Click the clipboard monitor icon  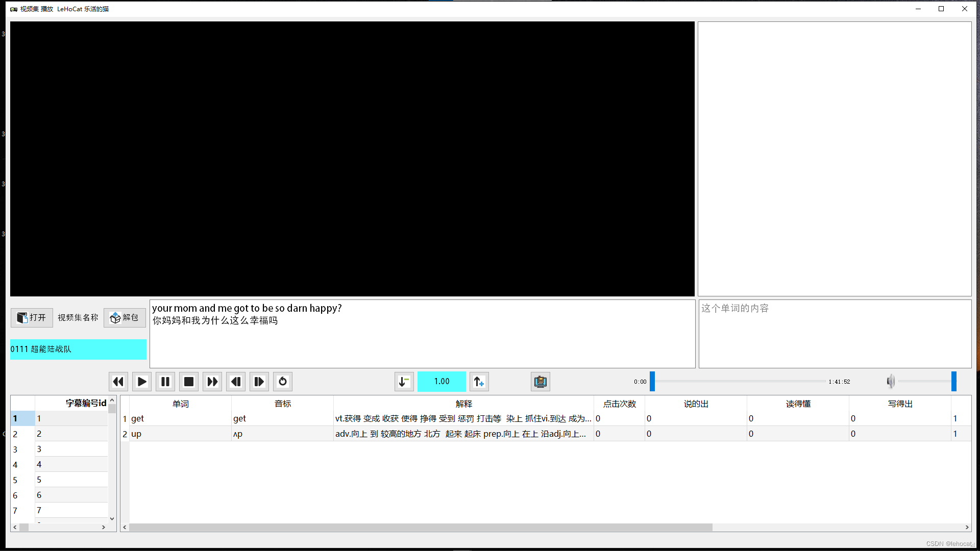(x=540, y=382)
